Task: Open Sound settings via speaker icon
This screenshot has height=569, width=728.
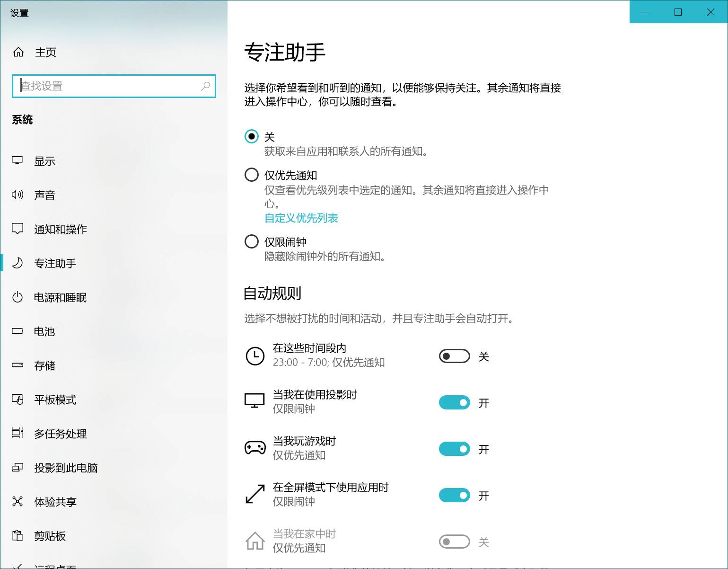Action: point(18,195)
